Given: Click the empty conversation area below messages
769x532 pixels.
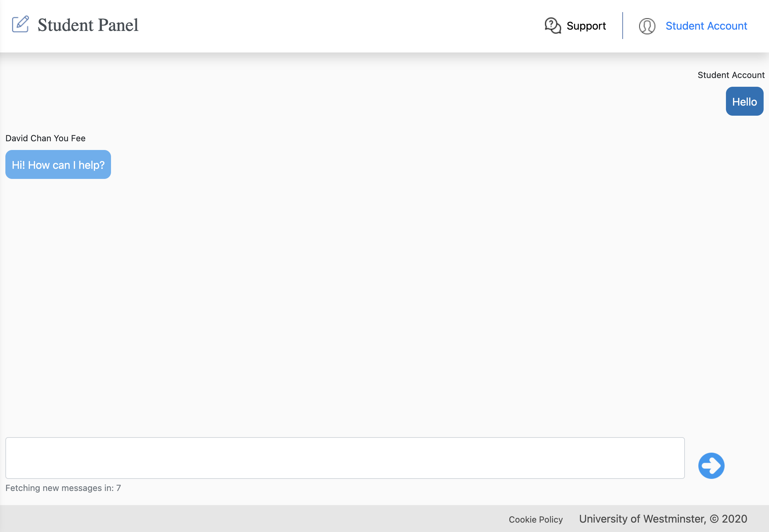Looking at the screenshot, I should coord(384,303).
